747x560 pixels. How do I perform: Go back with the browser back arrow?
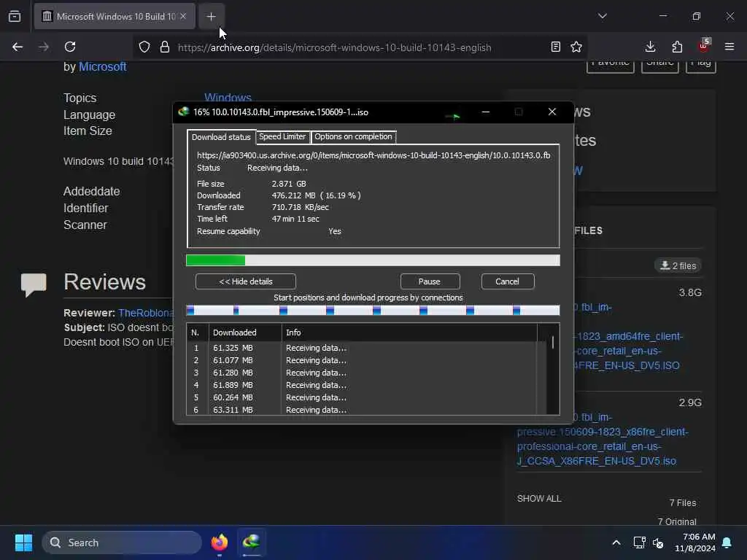click(x=18, y=47)
